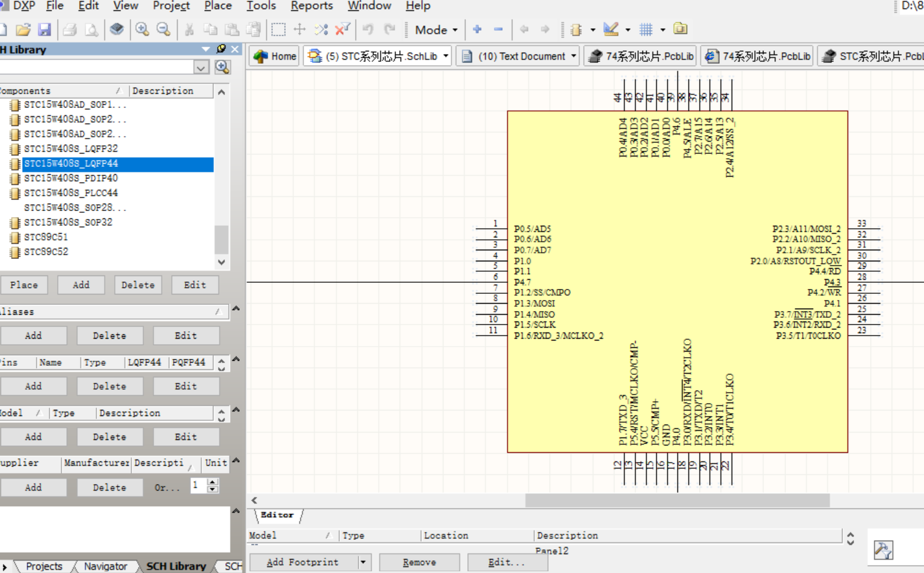Image resolution: width=924 pixels, height=573 pixels.
Task: Open the STC系列芯片.SchLib document dropdown arrow
Action: pyautogui.click(x=446, y=56)
